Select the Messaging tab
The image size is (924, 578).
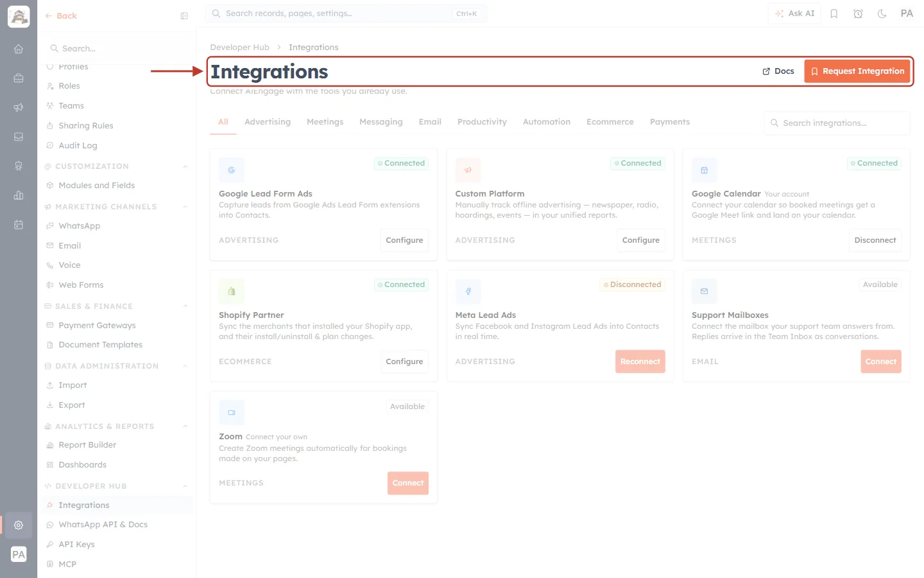pyautogui.click(x=381, y=122)
